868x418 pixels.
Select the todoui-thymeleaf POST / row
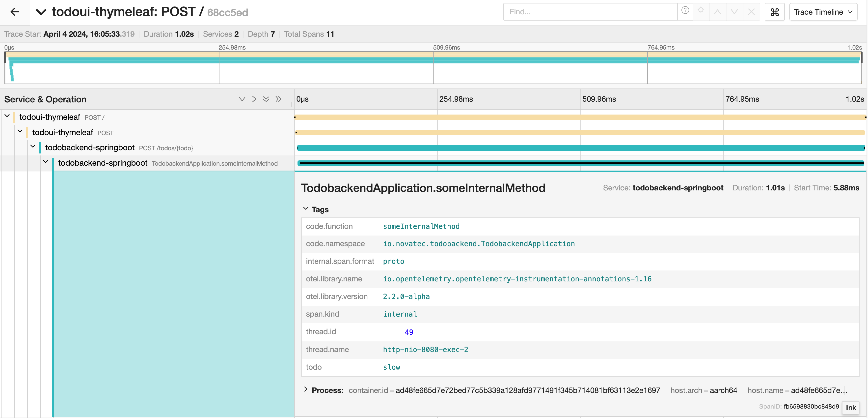62,118
